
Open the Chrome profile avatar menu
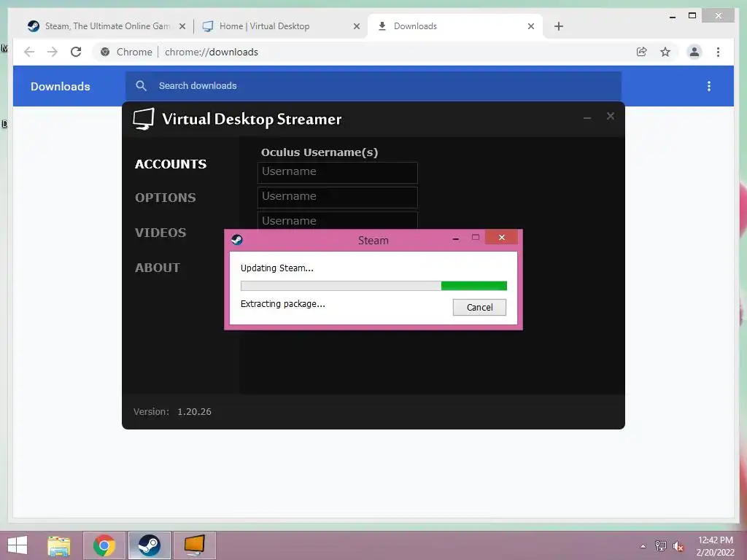694,52
